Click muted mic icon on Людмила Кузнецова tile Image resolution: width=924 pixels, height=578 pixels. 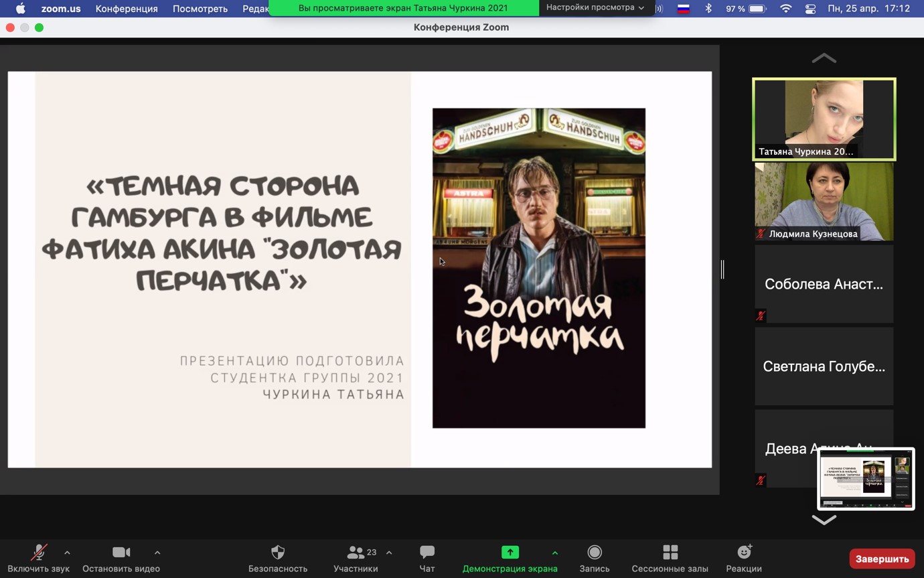[x=761, y=234]
